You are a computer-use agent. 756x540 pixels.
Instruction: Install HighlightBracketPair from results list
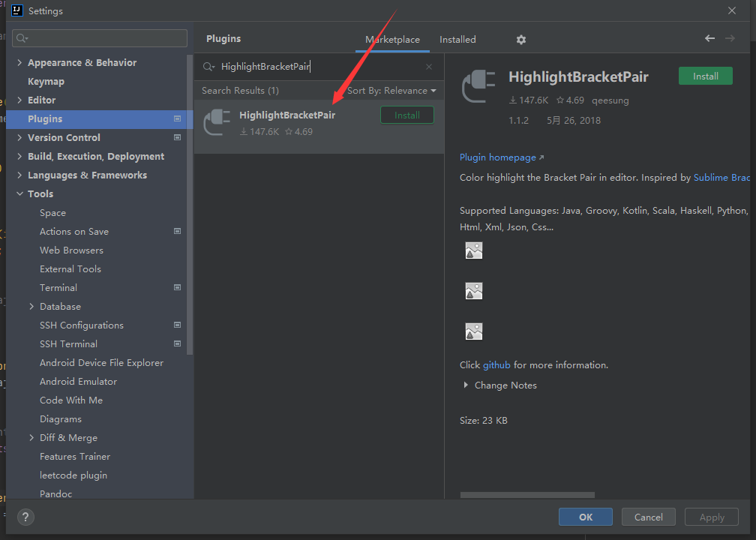[407, 115]
